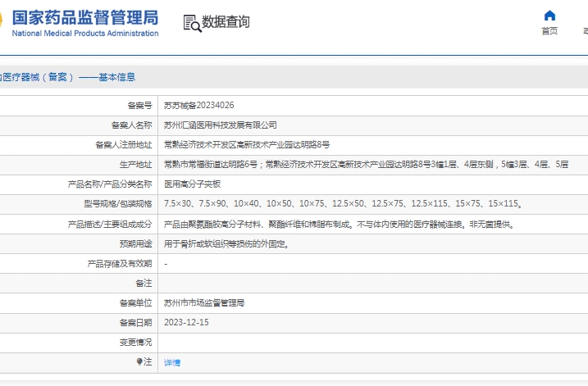Screen dimensions: 588x386
Task: Click the 备案日期 row label
Action: [136, 323]
